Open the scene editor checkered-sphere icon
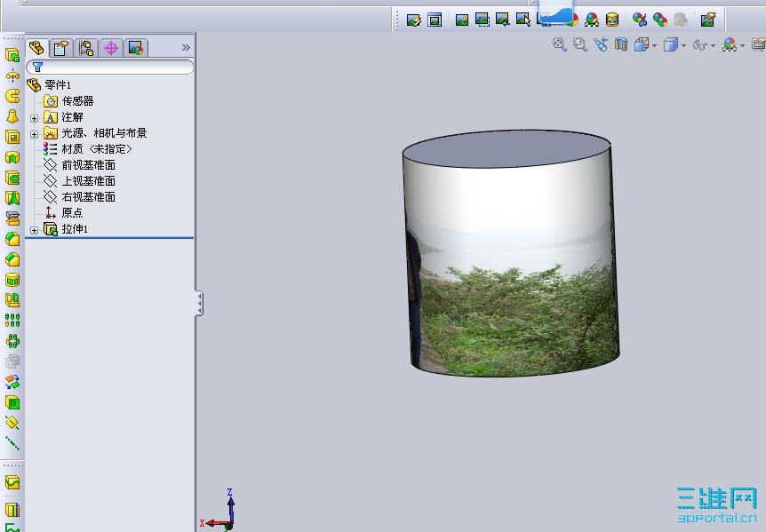Screen dimensions: 766x532 pyautogui.click(x=592, y=20)
